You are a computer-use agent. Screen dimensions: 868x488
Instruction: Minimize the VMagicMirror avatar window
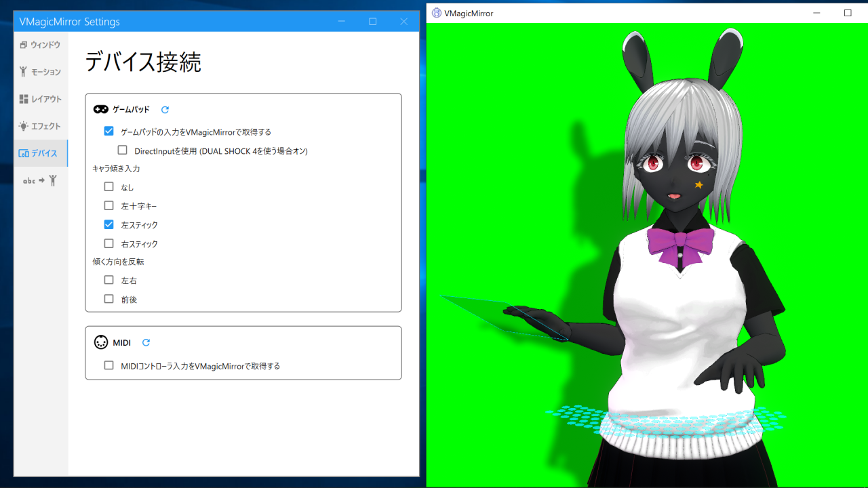(x=816, y=13)
